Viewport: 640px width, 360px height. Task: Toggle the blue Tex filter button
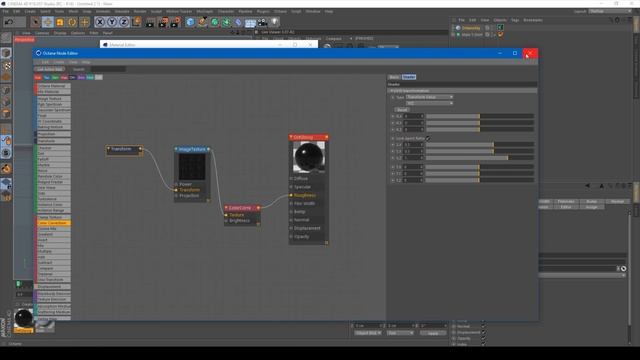pyautogui.click(x=47, y=77)
